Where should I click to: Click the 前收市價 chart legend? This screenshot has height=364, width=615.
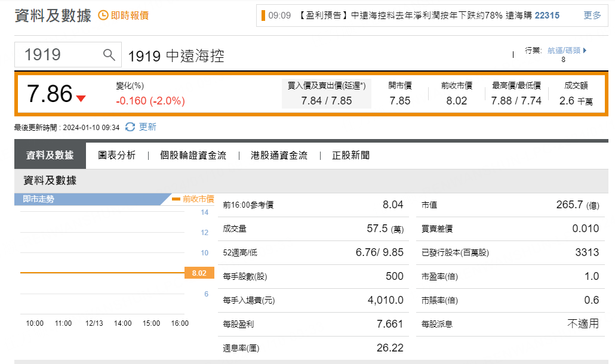click(193, 199)
